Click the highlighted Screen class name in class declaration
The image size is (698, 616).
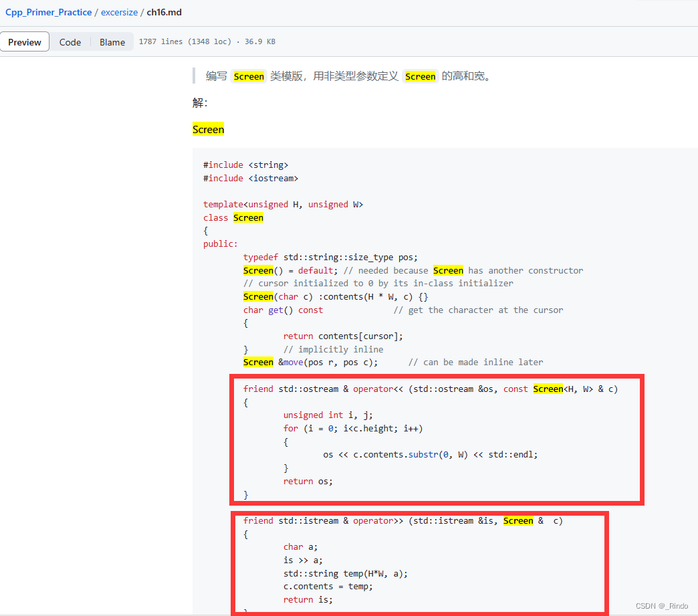(248, 217)
